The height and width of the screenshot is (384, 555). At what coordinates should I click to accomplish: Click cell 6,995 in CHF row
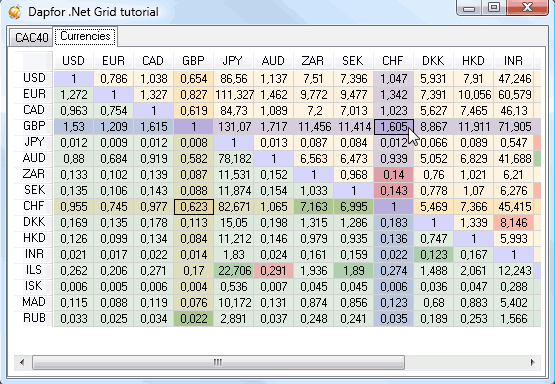click(x=354, y=207)
